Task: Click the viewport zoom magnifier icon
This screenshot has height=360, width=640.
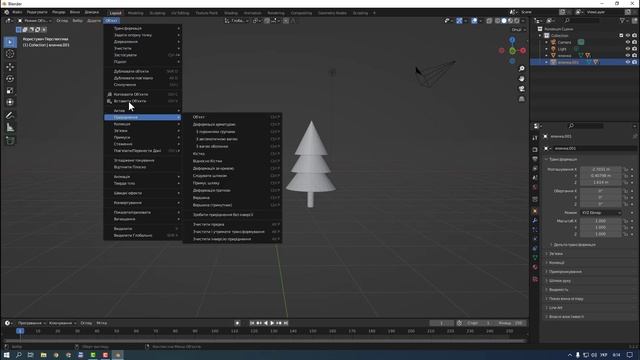Action: point(522,69)
